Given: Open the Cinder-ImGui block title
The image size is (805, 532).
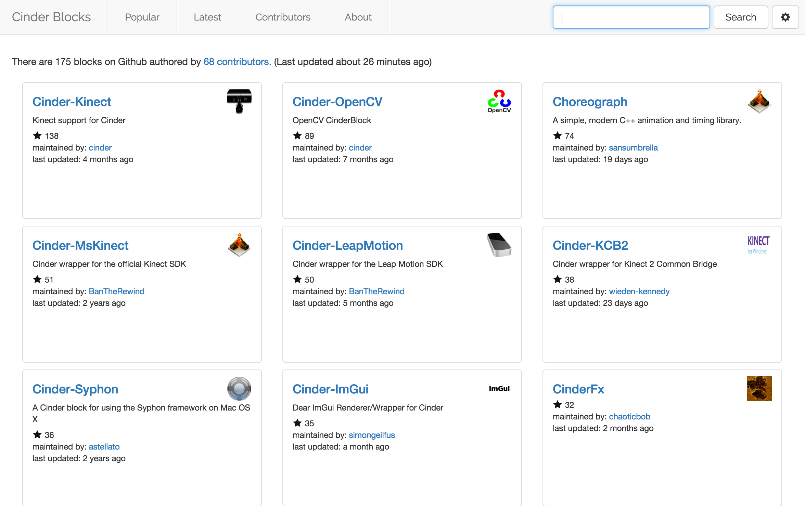Looking at the screenshot, I should (331, 389).
